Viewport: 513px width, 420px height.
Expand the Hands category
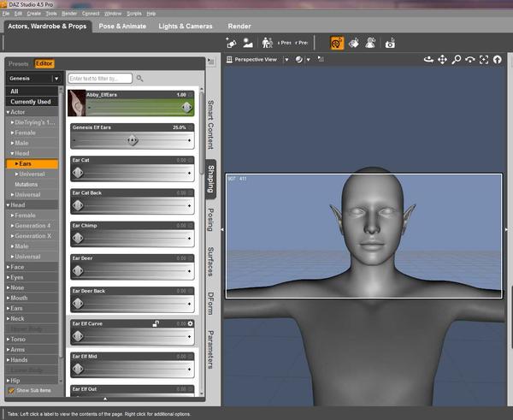click(x=9, y=360)
